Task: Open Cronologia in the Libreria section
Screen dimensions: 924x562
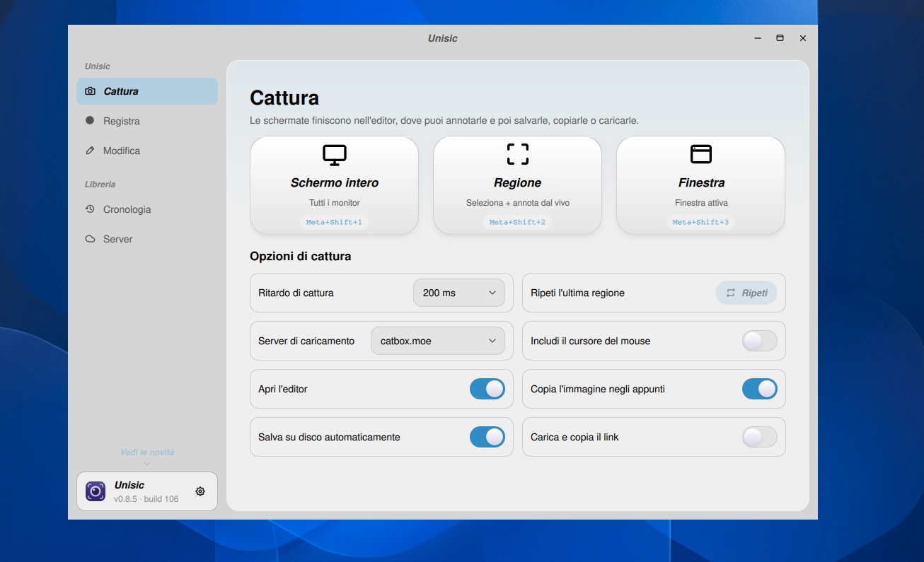Action: pyautogui.click(x=147, y=209)
